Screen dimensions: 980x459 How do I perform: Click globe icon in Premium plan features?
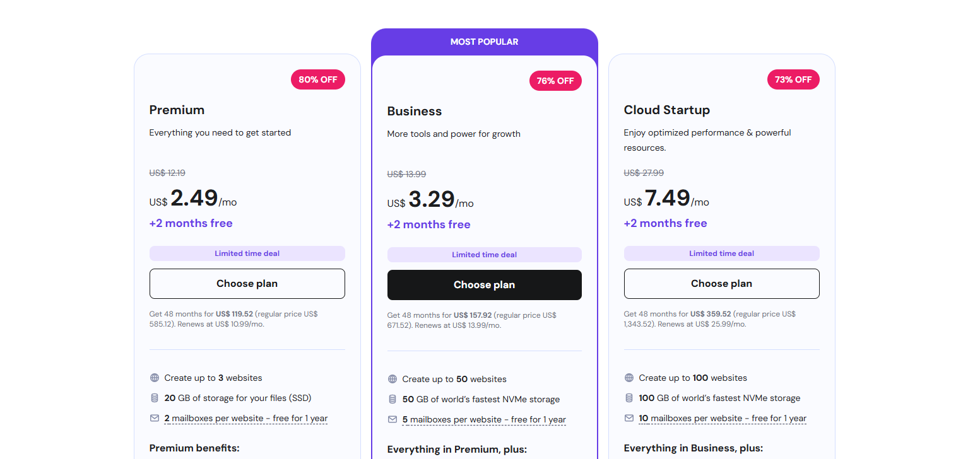tap(155, 378)
